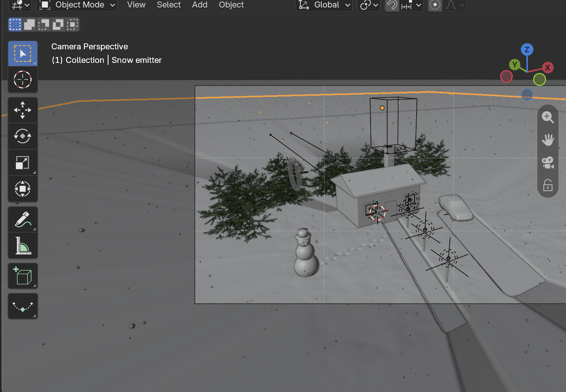Open the snapping options dropdown
Image resolution: width=566 pixels, height=392 pixels.
411,5
